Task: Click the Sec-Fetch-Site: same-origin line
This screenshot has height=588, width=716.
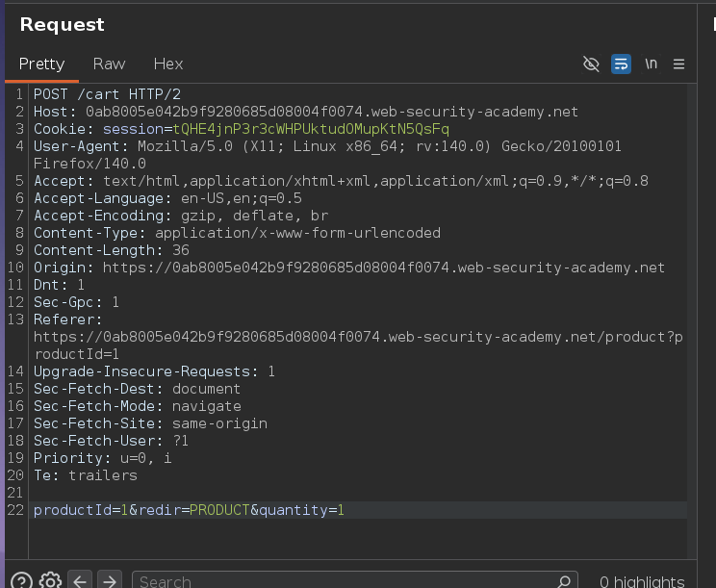Action: pos(151,423)
